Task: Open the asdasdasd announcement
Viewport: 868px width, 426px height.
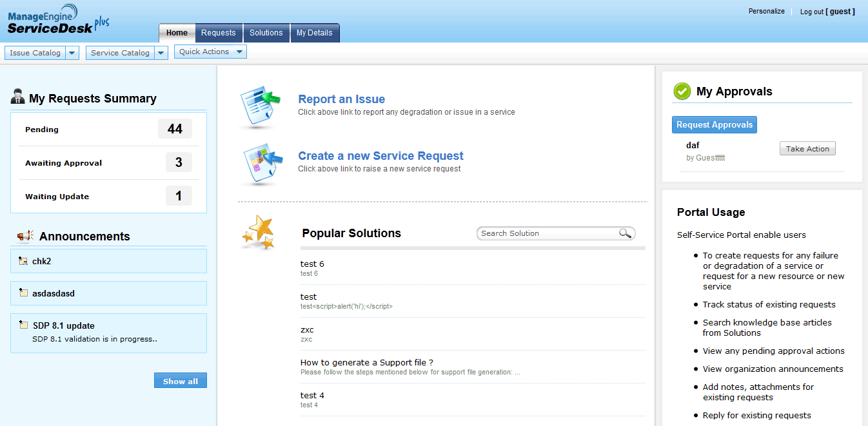Action: pyautogui.click(x=54, y=293)
